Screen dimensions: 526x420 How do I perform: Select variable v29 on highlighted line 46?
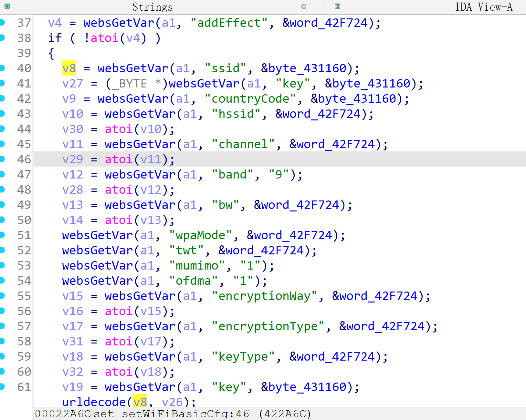tap(73, 159)
